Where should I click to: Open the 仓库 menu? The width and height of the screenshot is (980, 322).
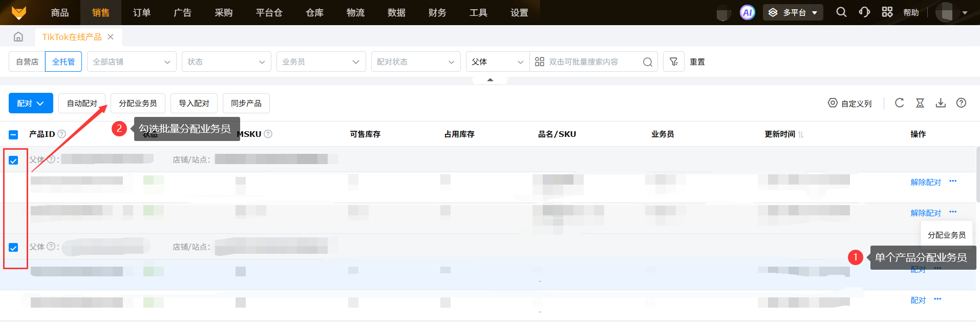(315, 12)
